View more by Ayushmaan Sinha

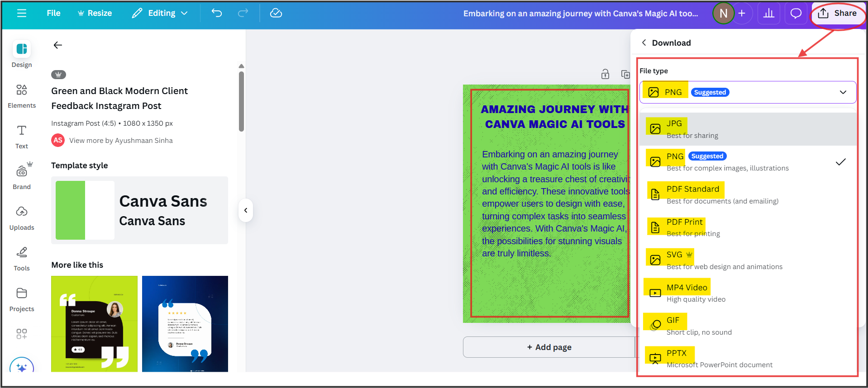pyautogui.click(x=121, y=140)
